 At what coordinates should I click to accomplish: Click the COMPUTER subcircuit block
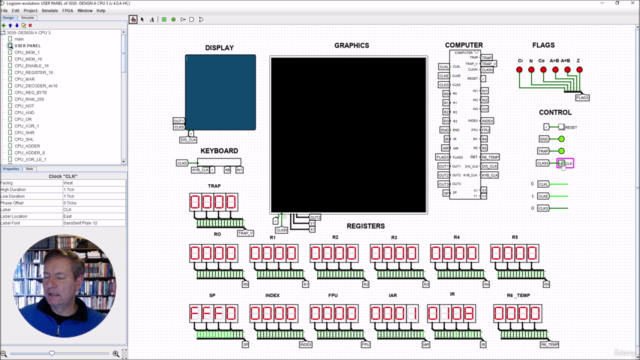click(x=464, y=125)
